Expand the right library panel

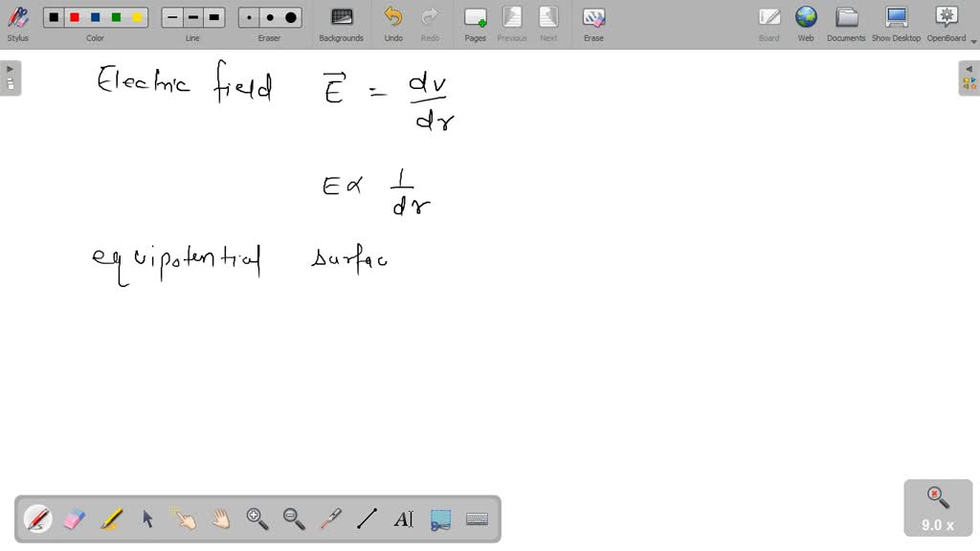[969, 68]
